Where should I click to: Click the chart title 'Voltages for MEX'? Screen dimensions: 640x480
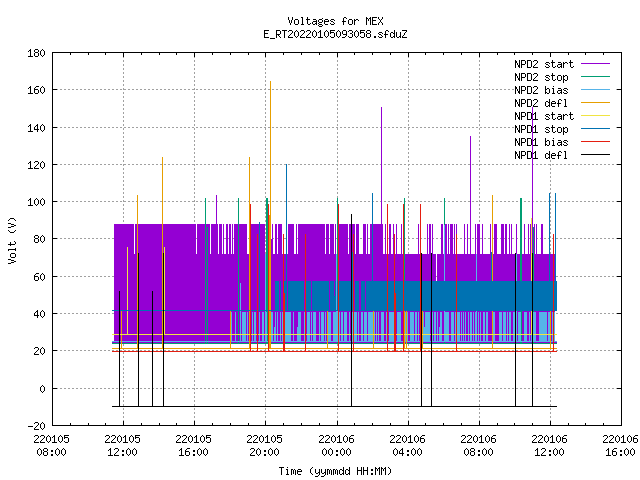[335, 21]
